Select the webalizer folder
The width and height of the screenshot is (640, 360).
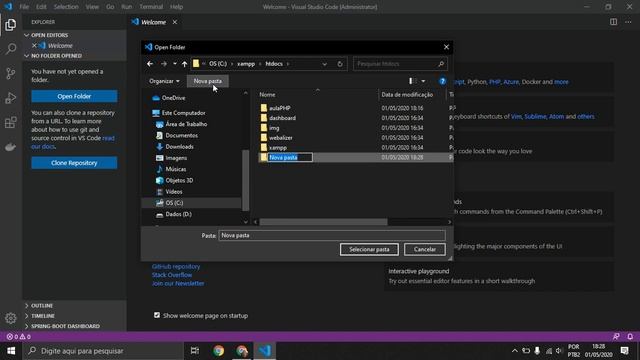click(x=280, y=138)
